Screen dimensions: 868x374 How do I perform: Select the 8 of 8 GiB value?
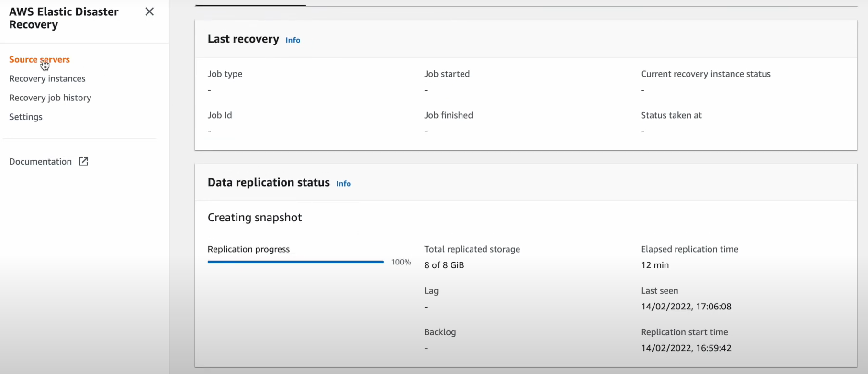coord(444,265)
